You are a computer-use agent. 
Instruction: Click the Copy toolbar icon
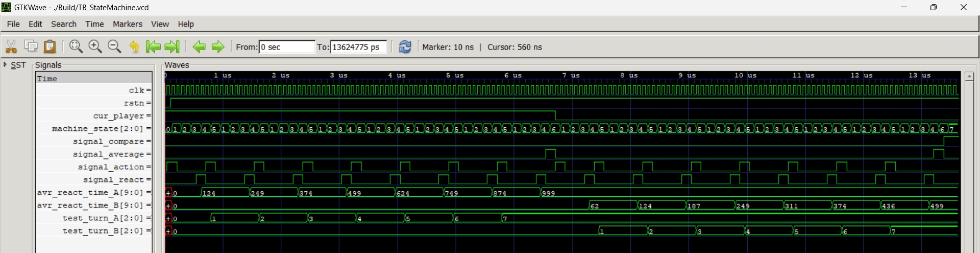31,47
